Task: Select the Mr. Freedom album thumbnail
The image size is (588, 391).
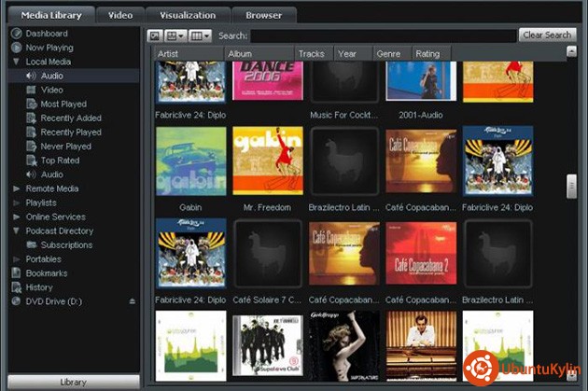Action: click(268, 161)
